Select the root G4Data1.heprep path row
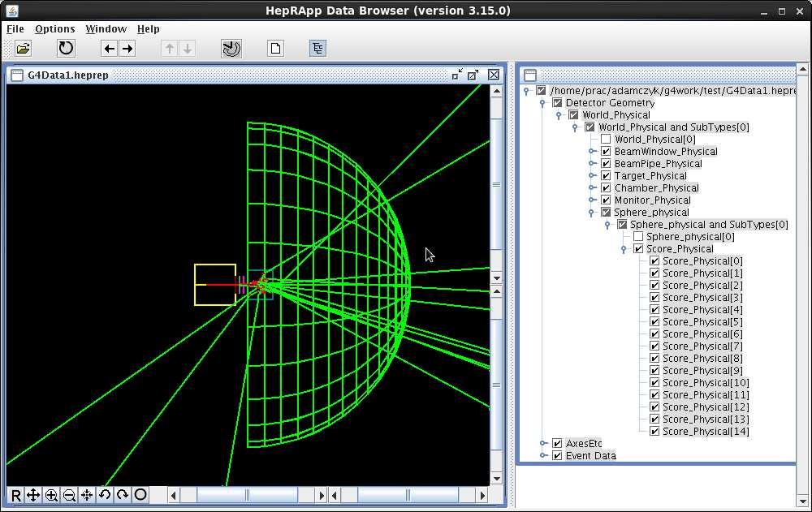The height and width of the screenshot is (512, 812). 672,91
